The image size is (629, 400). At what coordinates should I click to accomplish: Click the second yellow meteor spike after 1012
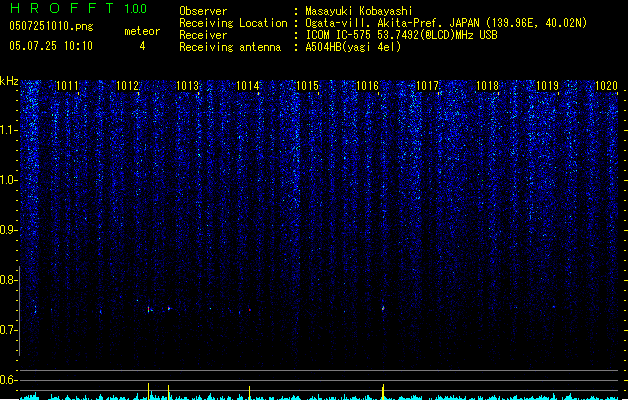click(168, 392)
